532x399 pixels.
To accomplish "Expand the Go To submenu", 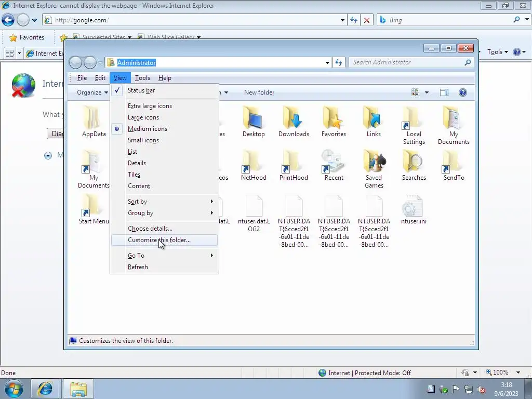I will (x=164, y=256).
